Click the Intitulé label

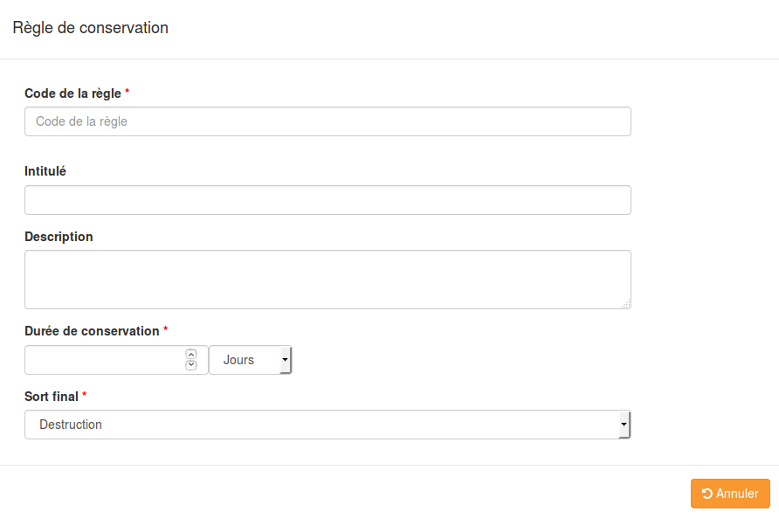click(45, 171)
